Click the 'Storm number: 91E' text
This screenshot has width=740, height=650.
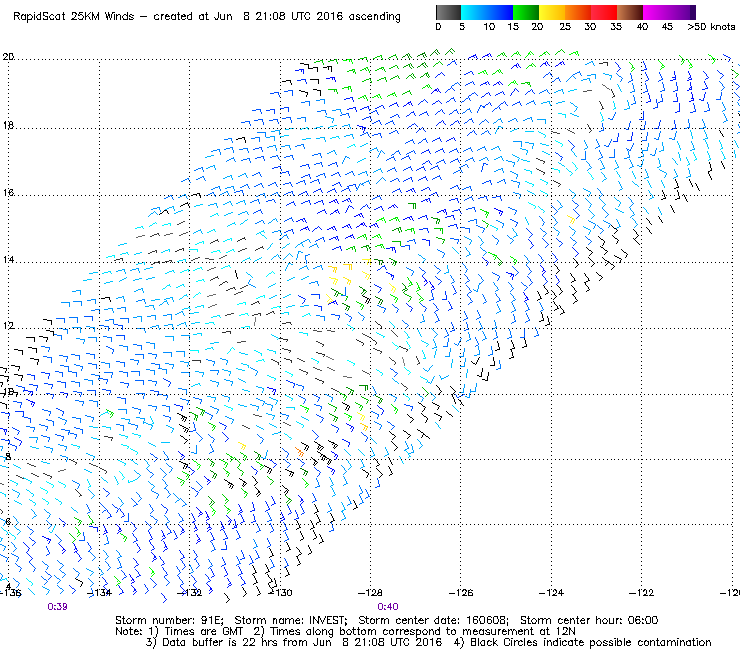(168, 620)
